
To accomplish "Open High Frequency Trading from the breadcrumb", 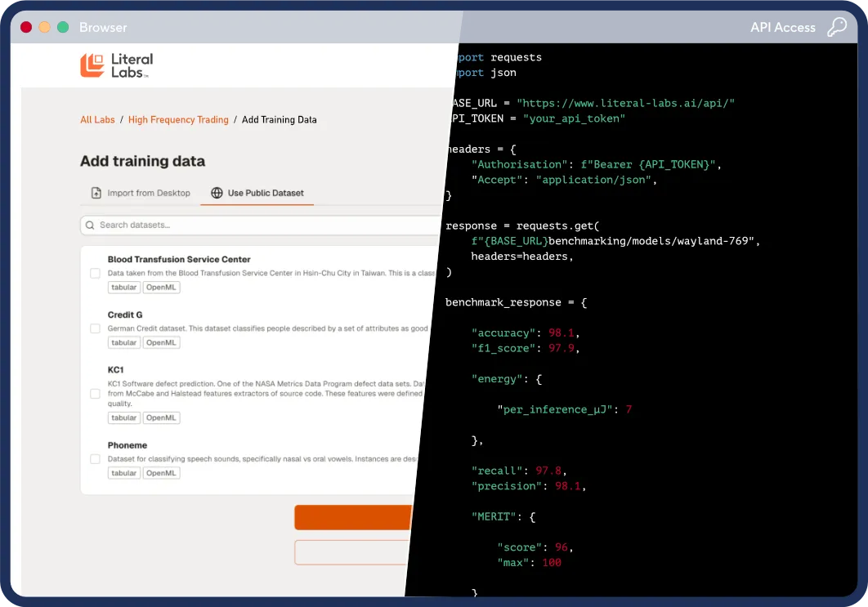I will [178, 119].
